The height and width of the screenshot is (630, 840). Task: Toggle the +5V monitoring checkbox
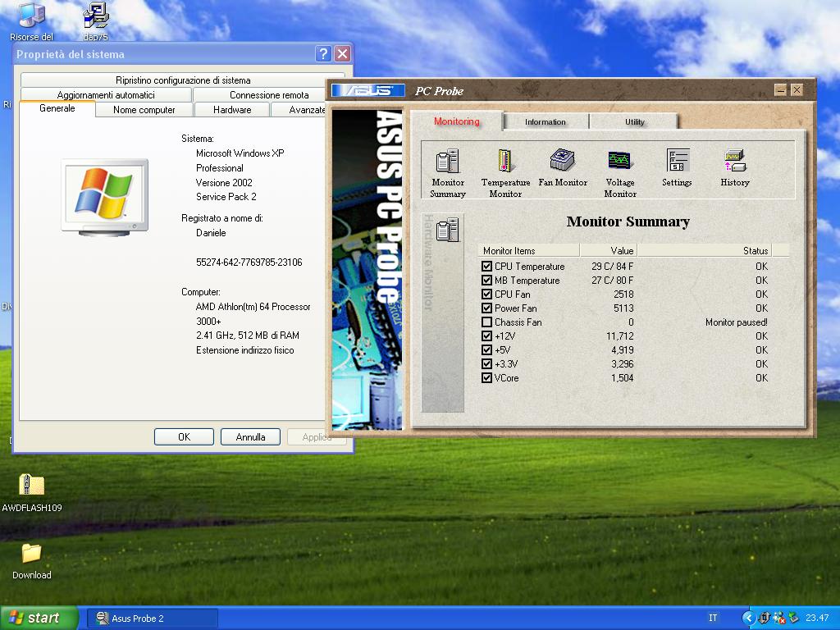(x=486, y=349)
